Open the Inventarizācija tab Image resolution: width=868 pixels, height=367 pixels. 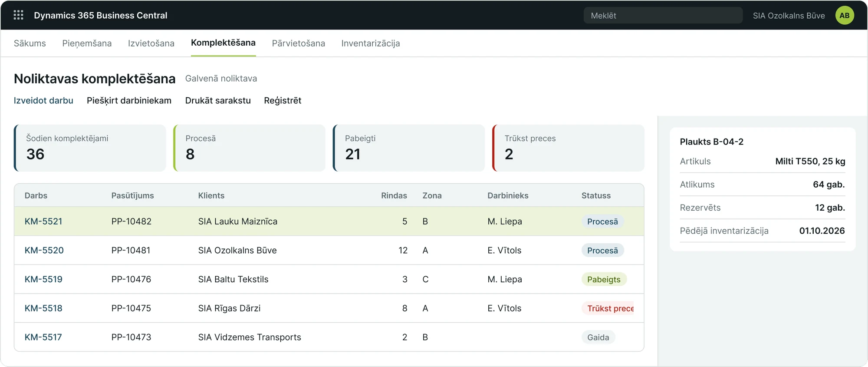[x=371, y=43]
